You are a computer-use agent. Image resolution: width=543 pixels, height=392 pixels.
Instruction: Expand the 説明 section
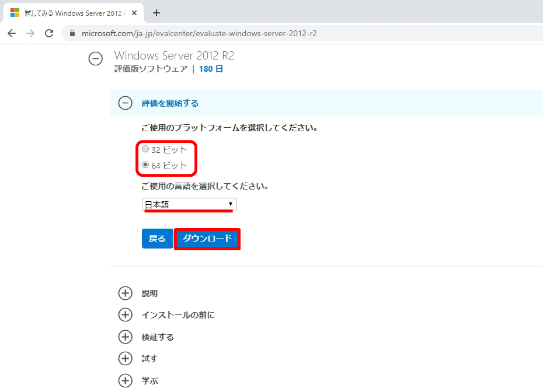[126, 293]
